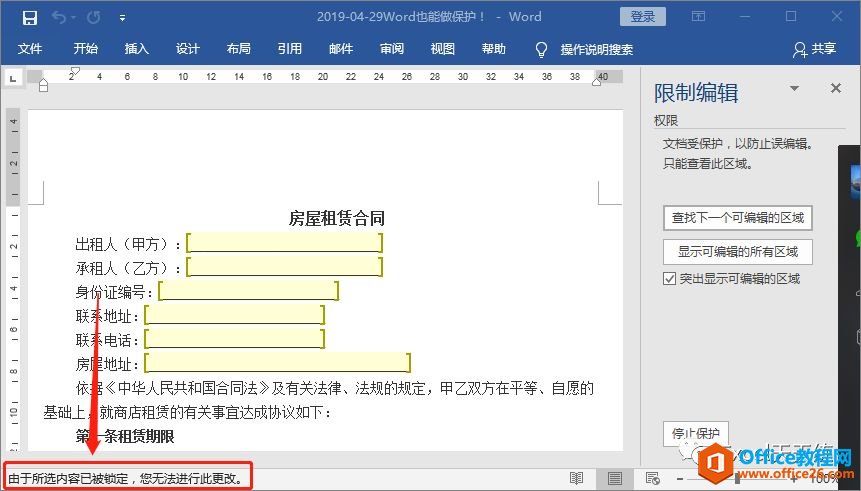Expand the 限制编辑 pane options arrow

tap(795, 89)
